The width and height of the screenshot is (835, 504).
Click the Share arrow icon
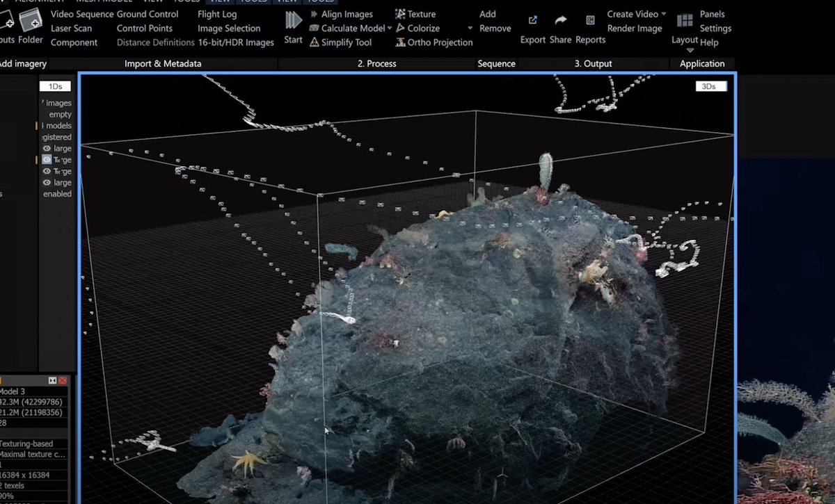(561, 20)
